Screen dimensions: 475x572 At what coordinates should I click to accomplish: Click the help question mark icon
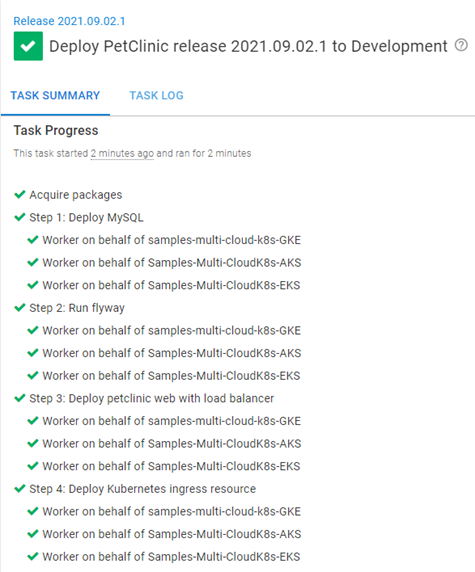(x=461, y=45)
